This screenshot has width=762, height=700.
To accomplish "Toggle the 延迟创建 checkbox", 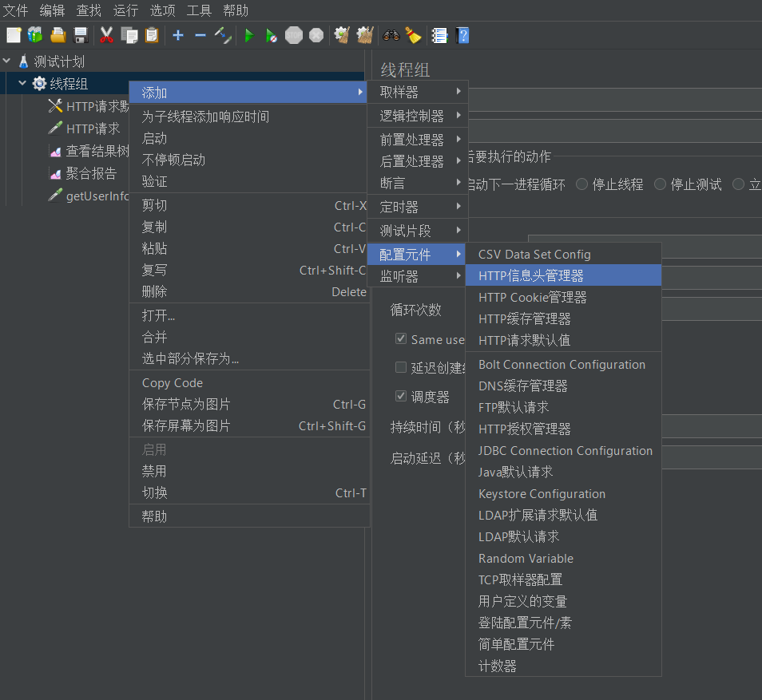I will (x=401, y=367).
